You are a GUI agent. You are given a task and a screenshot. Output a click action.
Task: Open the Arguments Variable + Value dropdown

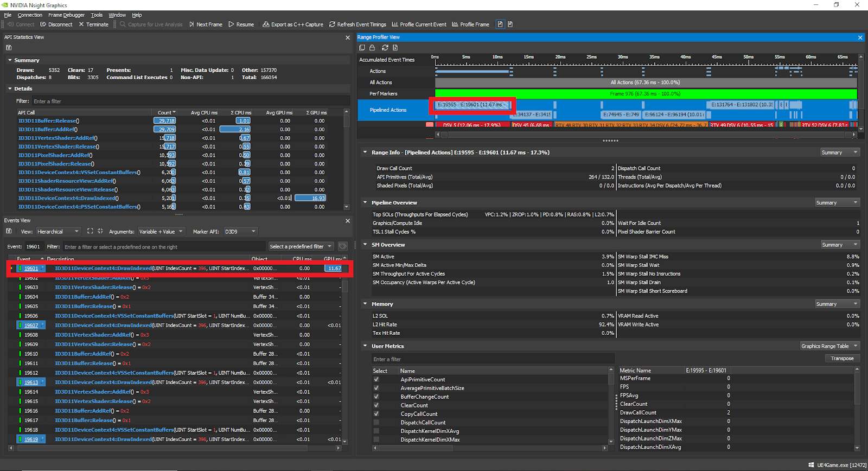click(x=161, y=232)
